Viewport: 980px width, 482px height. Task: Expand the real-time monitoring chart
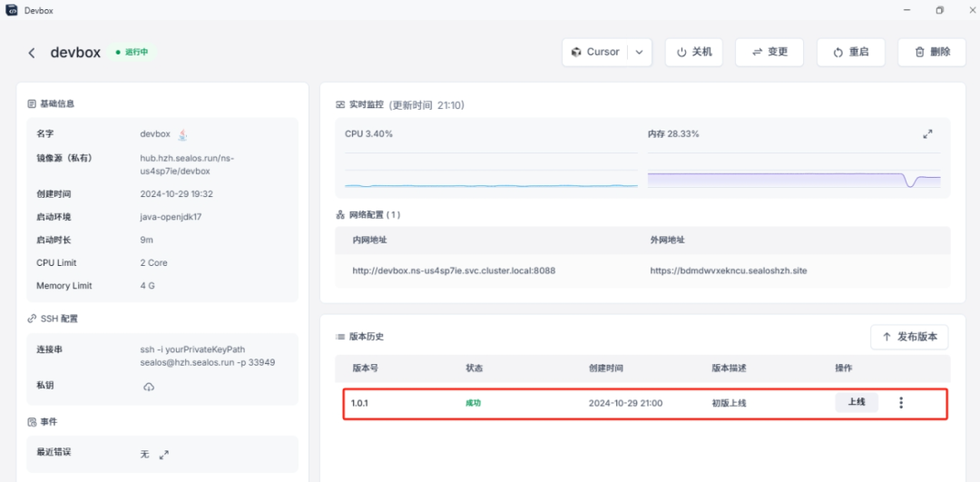(x=927, y=134)
